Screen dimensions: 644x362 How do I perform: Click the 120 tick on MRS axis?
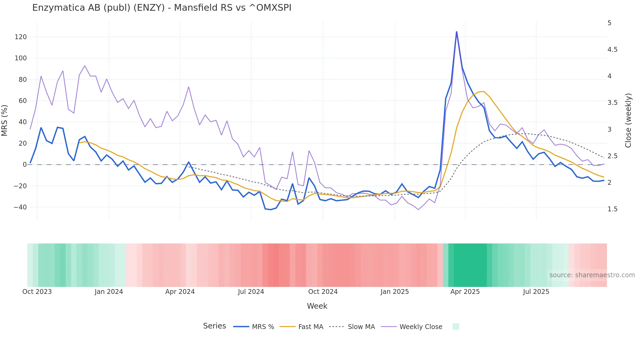click(x=21, y=37)
